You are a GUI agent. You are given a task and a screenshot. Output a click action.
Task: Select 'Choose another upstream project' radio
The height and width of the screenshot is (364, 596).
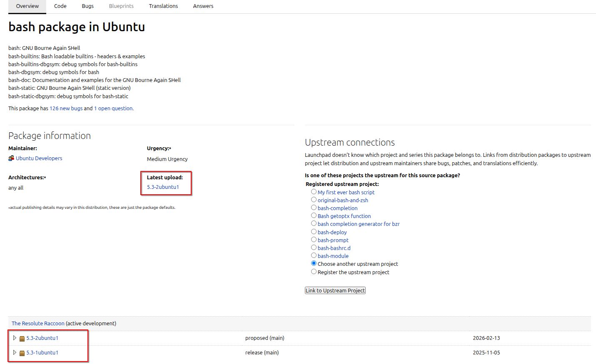click(314, 263)
